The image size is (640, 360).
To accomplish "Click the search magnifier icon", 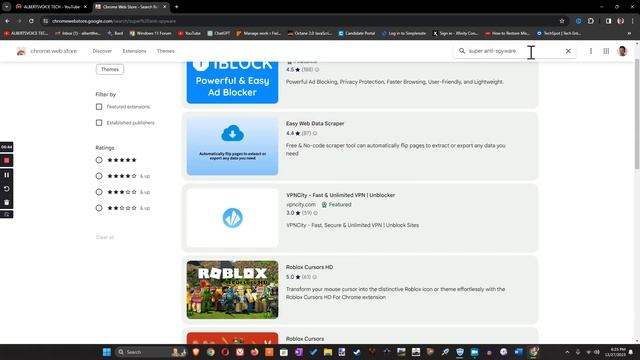I will tap(462, 51).
